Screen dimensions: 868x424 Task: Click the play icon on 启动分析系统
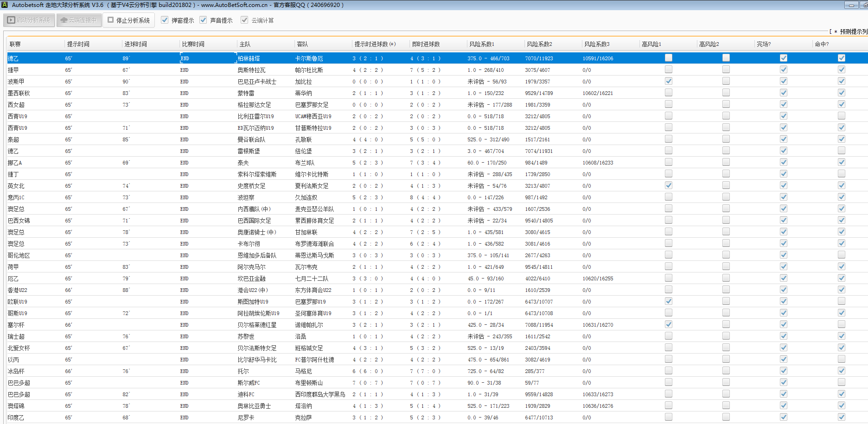11,20
